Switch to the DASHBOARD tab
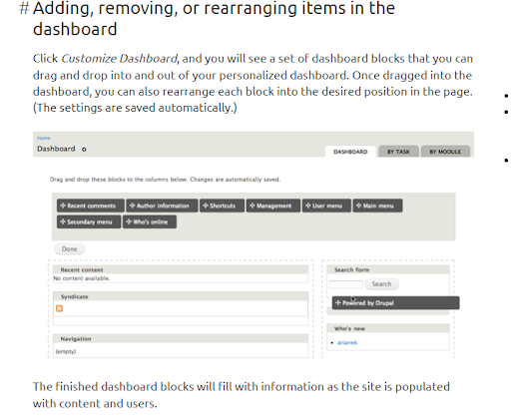This screenshot has height=420, width=511. (350, 152)
